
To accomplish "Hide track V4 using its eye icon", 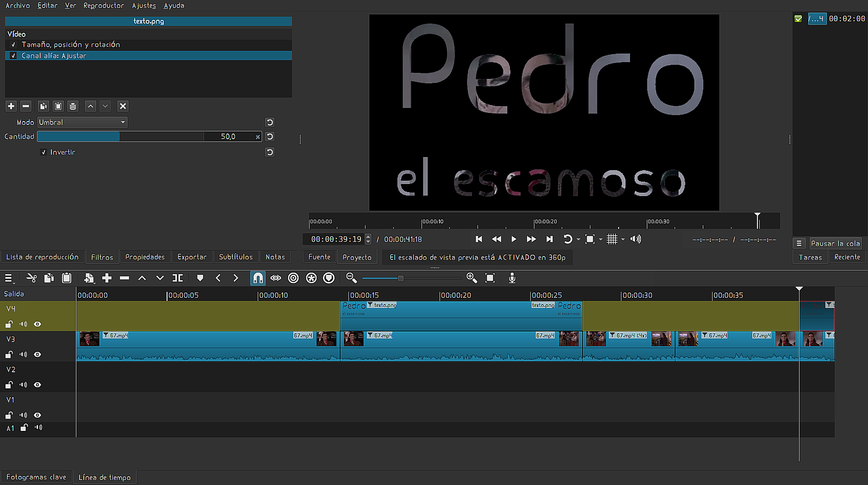I will tap(37, 324).
